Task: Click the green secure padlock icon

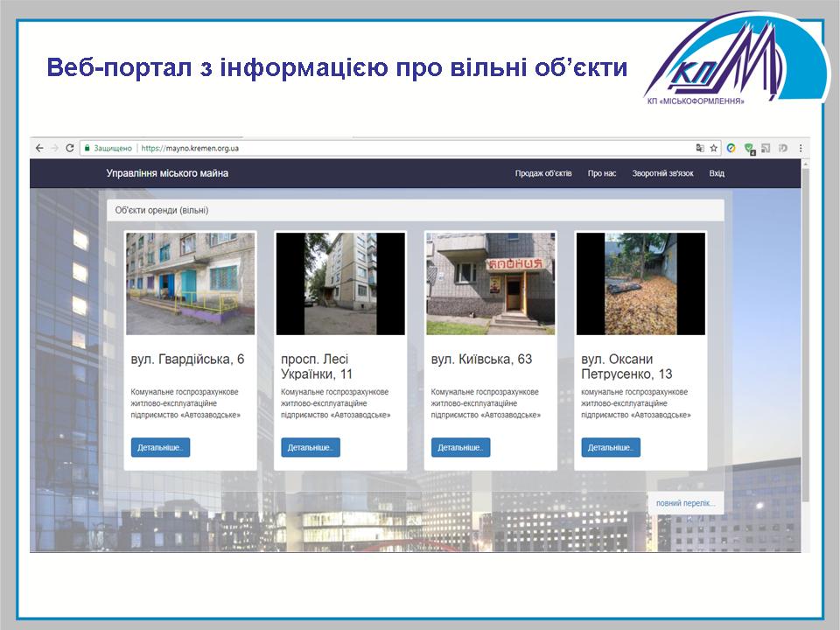Action: (87, 148)
